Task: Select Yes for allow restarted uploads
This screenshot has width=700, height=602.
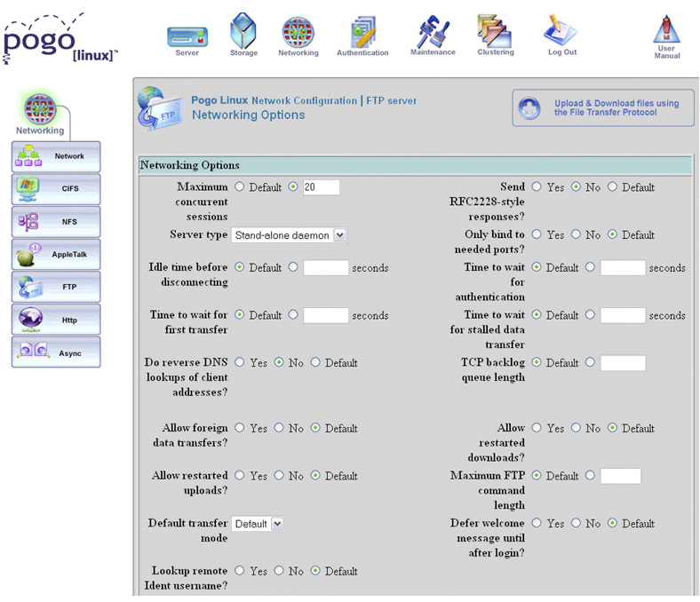Action: pyautogui.click(x=240, y=475)
